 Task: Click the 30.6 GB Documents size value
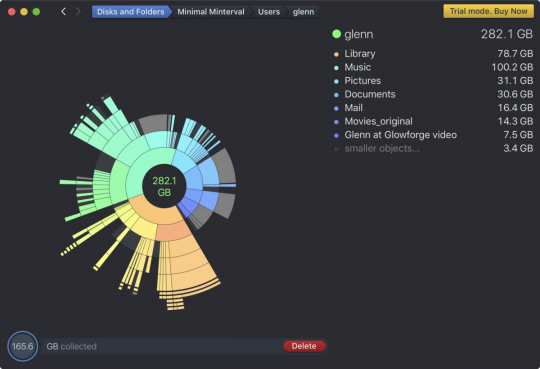[515, 94]
